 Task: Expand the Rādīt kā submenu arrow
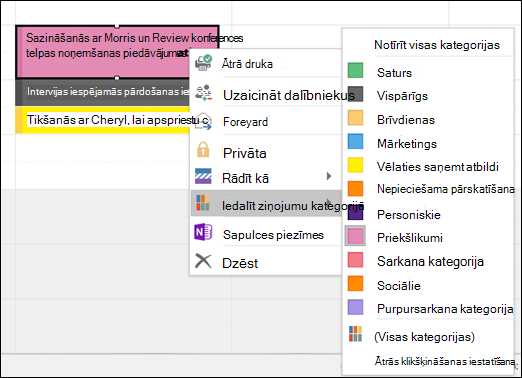pyautogui.click(x=329, y=176)
